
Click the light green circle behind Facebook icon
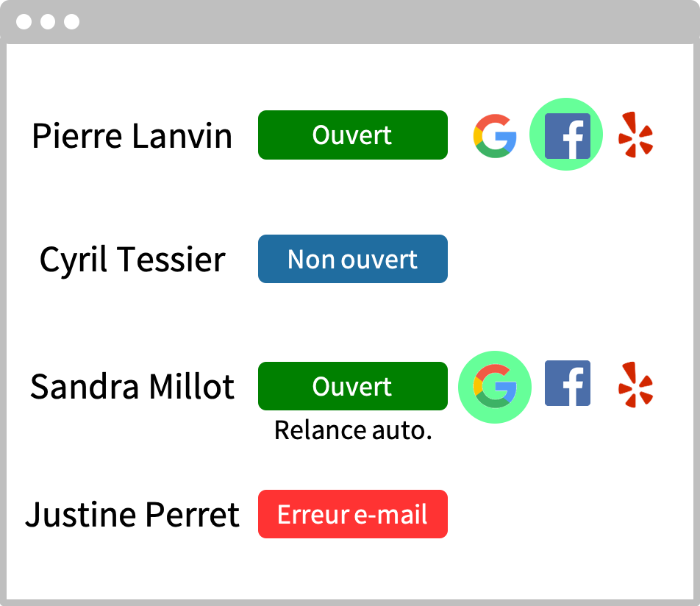click(566, 134)
